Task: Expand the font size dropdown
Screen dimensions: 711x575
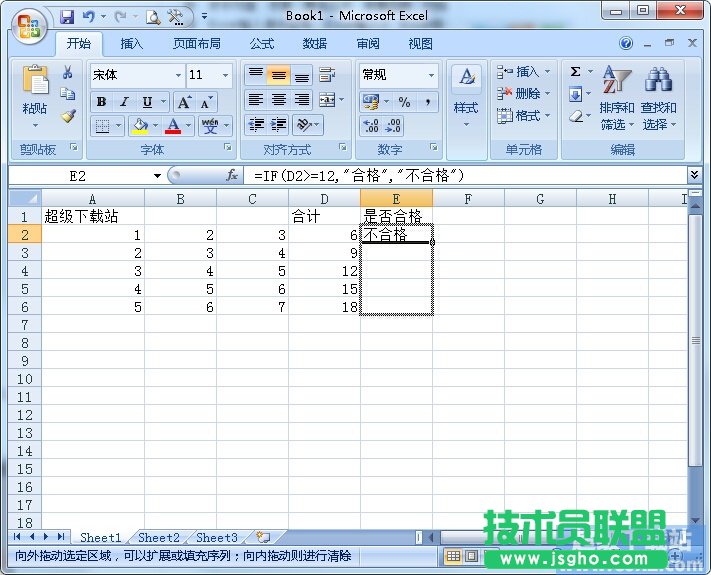Action: [x=226, y=75]
